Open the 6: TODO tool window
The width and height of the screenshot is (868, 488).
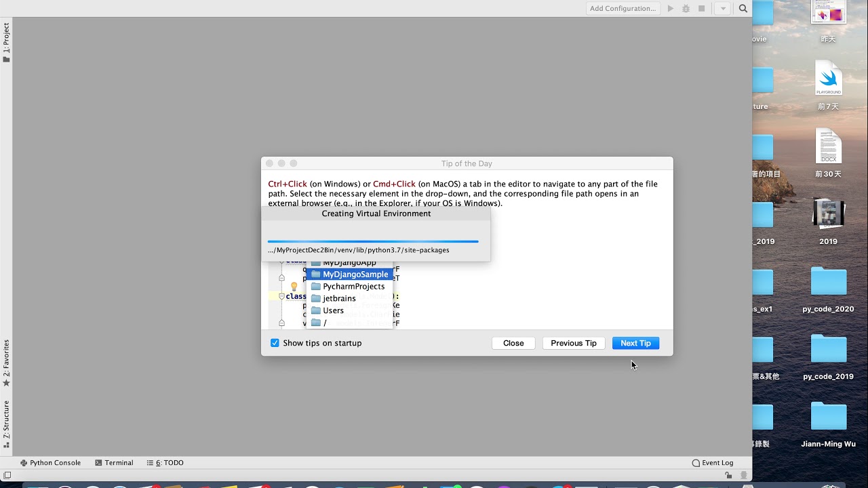tap(165, 463)
